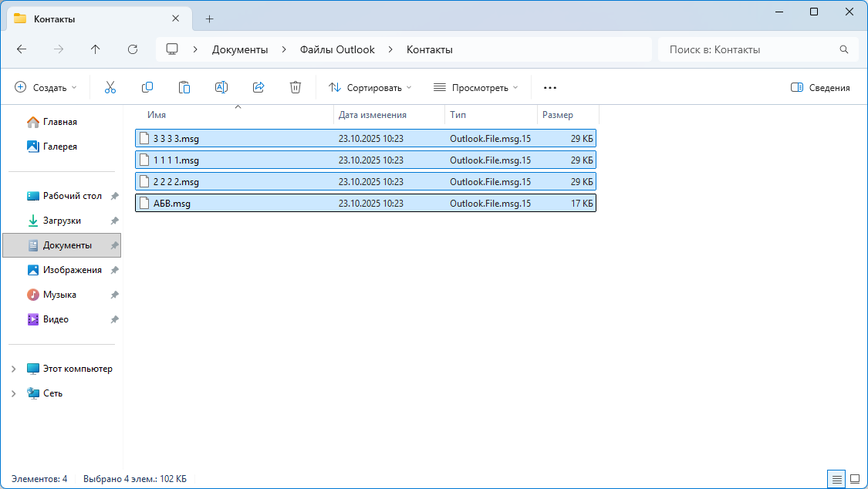Viewport: 868px width, 489px height.
Task: Go up one folder level
Action: point(96,49)
